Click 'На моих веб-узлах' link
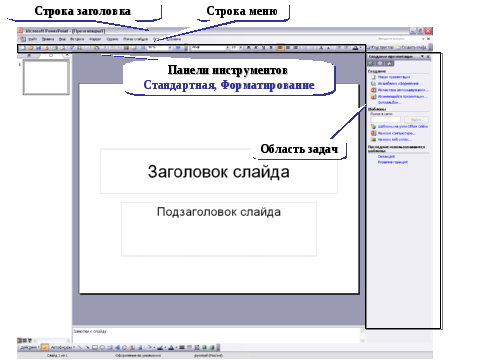 pyautogui.click(x=395, y=140)
